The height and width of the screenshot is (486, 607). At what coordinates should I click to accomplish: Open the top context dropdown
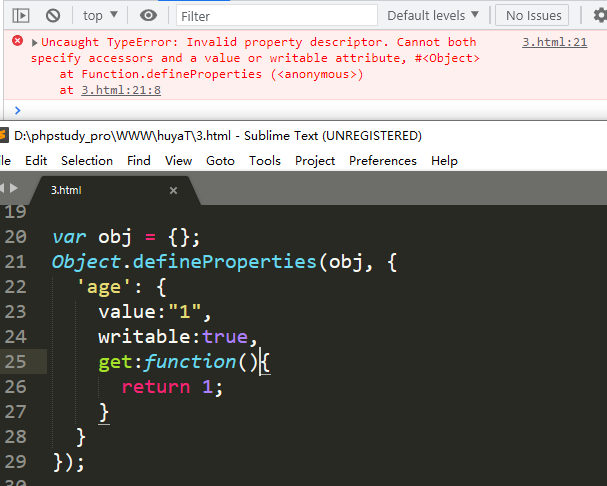(x=100, y=15)
